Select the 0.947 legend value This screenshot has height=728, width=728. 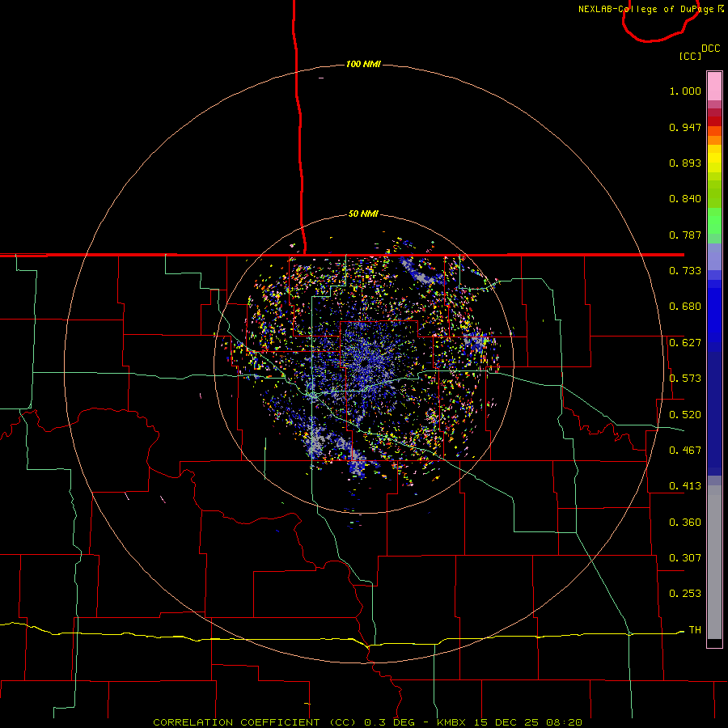click(685, 127)
